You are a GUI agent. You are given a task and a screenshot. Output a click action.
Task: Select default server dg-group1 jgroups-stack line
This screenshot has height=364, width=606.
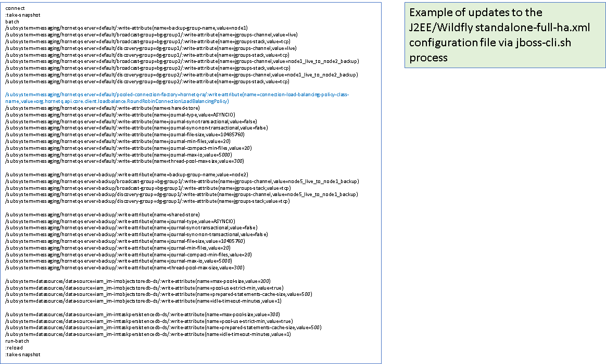click(x=147, y=55)
